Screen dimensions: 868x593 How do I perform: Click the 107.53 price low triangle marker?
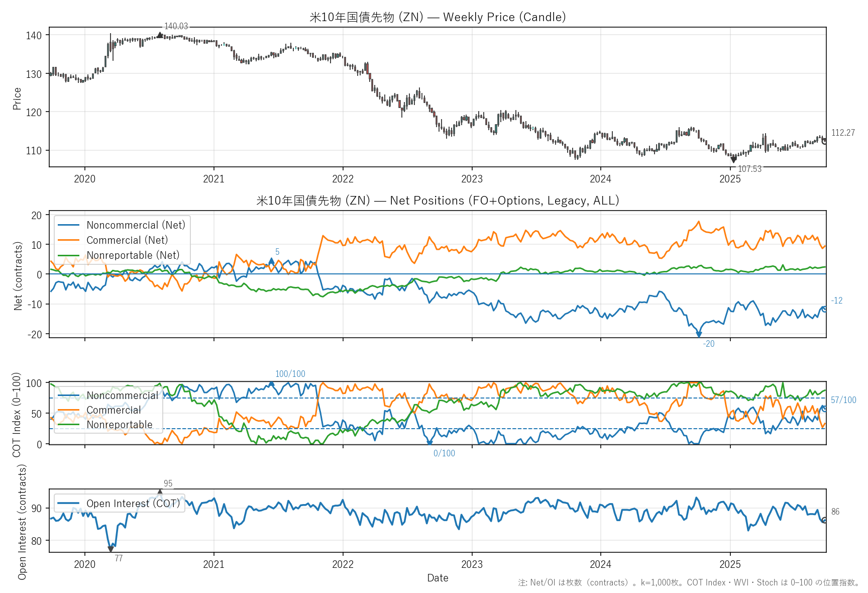point(733,160)
